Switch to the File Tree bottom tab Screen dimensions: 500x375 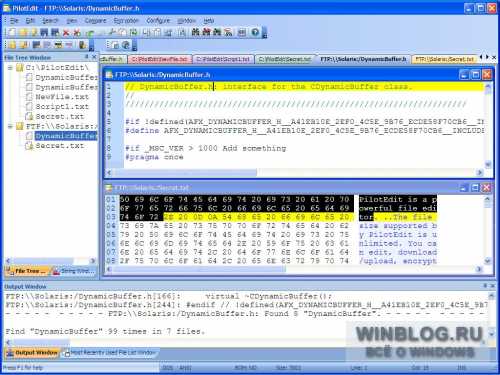[27, 271]
